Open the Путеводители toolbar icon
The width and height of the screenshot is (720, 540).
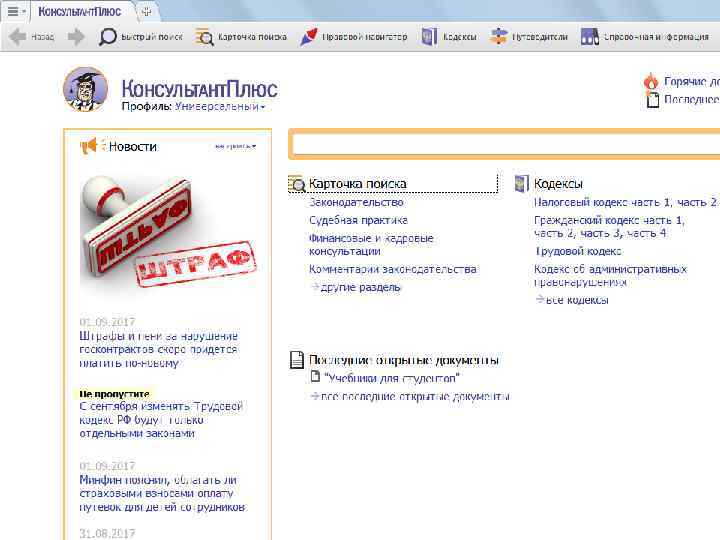tap(498, 37)
